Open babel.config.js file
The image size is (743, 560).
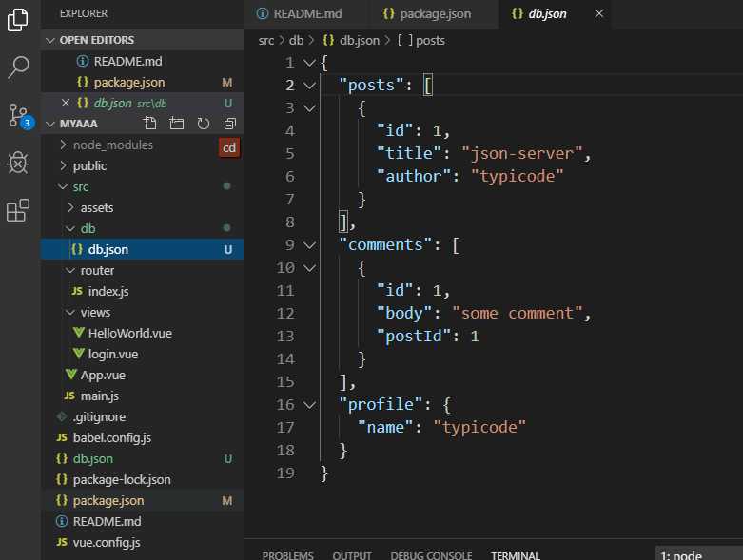point(142,437)
